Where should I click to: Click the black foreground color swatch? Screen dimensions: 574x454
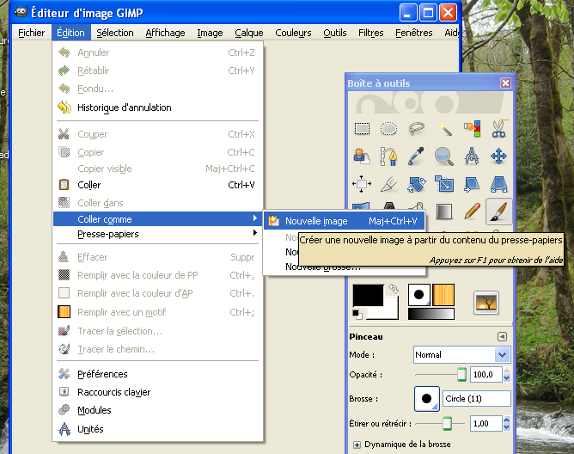(368, 295)
